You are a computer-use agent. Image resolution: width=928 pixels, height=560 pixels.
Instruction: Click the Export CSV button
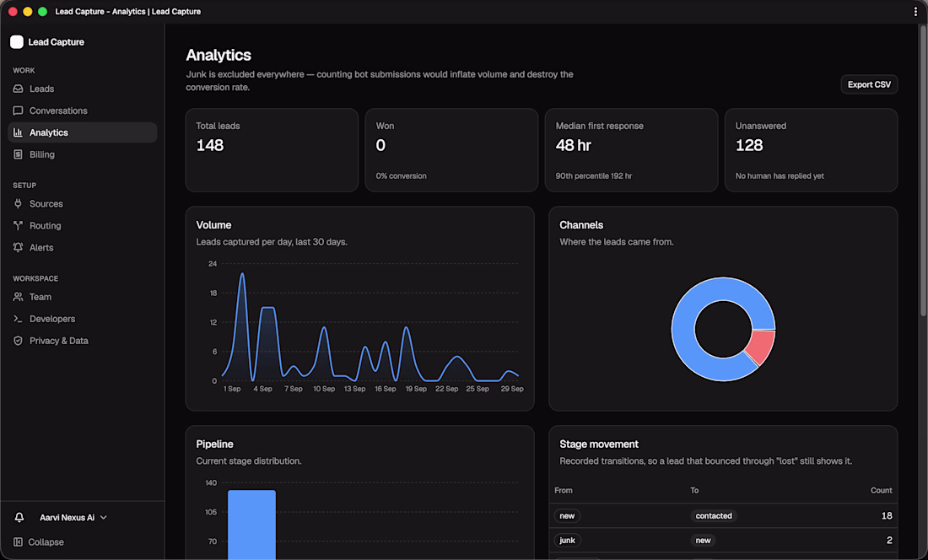[x=869, y=84]
